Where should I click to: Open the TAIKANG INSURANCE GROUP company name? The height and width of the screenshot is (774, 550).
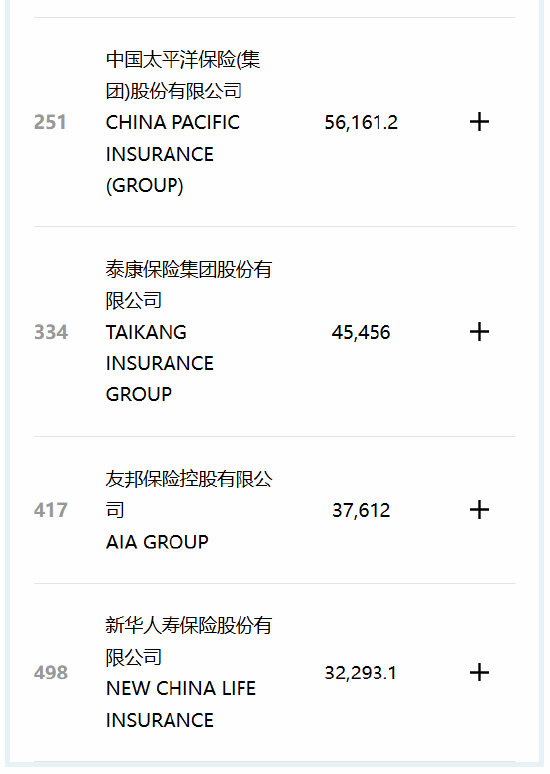click(x=159, y=363)
